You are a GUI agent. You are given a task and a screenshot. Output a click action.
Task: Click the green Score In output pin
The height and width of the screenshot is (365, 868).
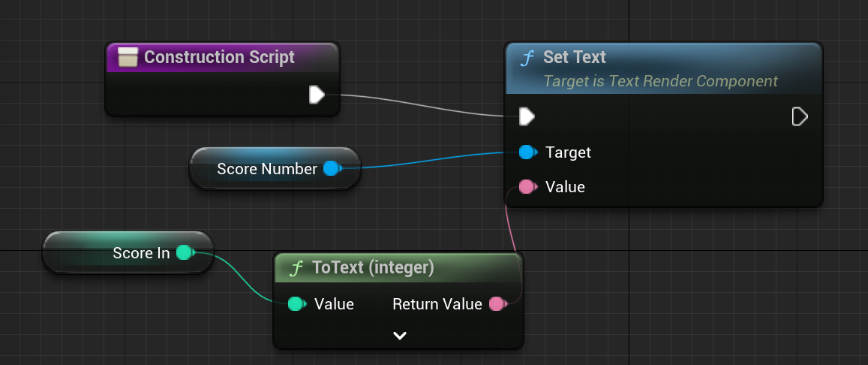click(184, 253)
